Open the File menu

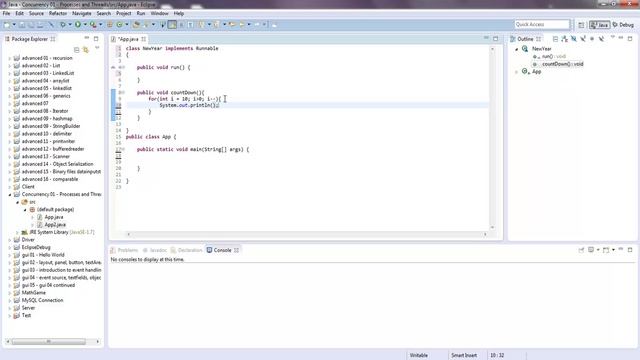pos(7,13)
